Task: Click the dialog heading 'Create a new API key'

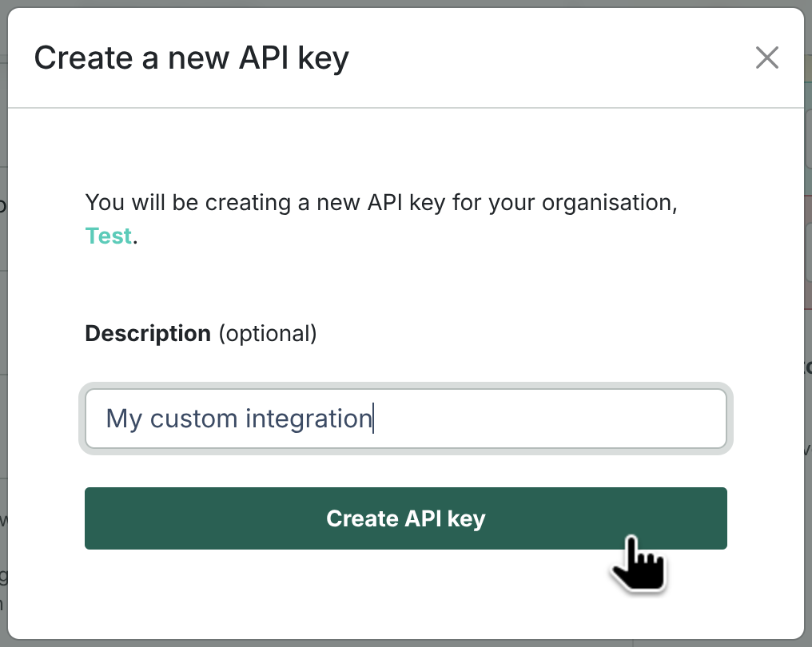Action: click(x=191, y=58)
